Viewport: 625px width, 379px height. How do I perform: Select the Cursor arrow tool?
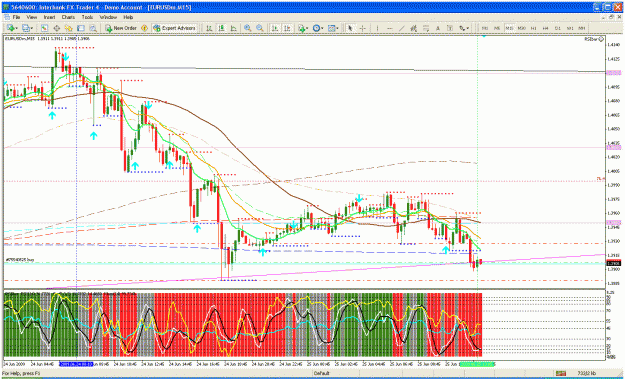[x=350, y=28]
